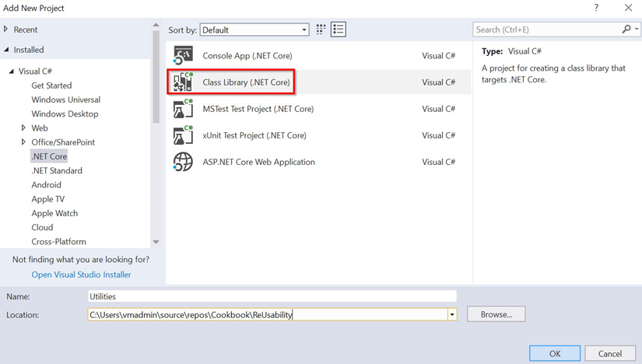Click the Class Library (.NET Core) icon
This screenshot has width=642, height=364.
(x=182, y=82)
